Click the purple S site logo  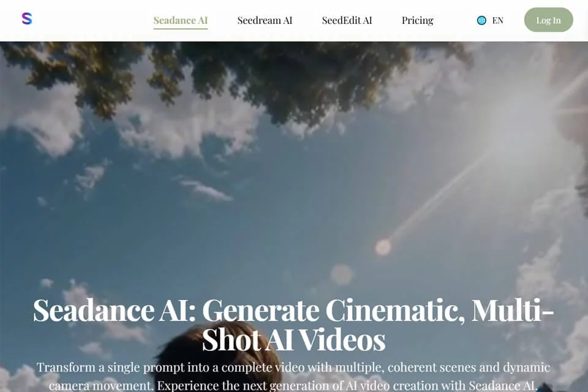coord(27,18)
